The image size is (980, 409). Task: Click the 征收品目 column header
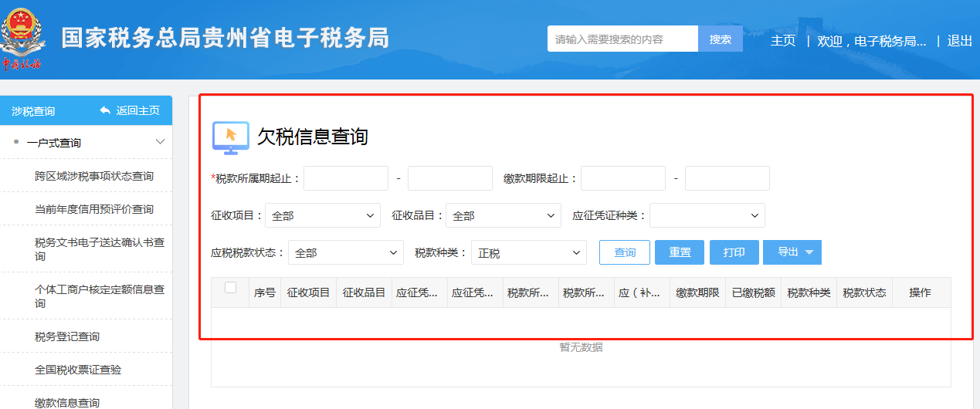[x=365, y=293]
